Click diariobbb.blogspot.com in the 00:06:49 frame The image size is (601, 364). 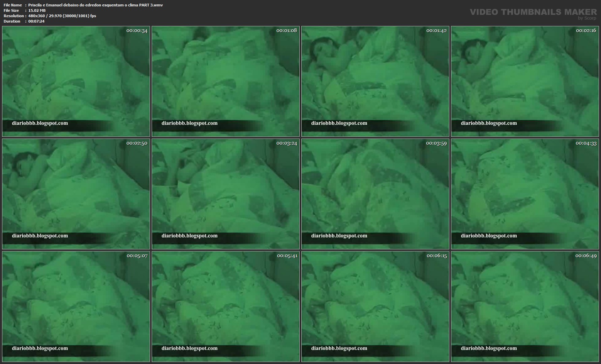(x=489, y=348)
